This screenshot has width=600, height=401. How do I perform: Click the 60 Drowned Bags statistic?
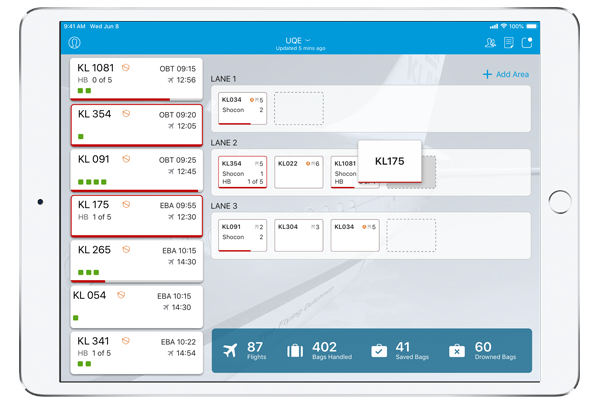click(x=495, y=350)
